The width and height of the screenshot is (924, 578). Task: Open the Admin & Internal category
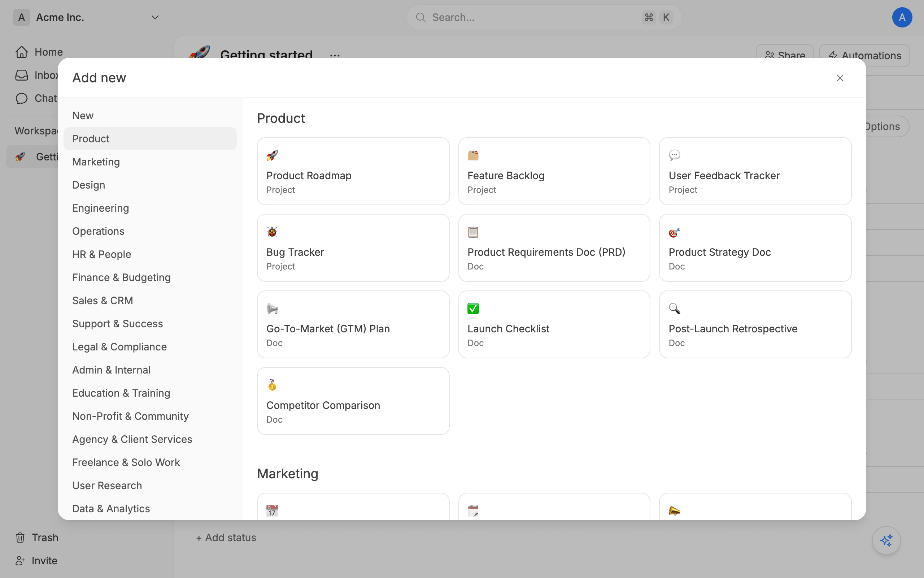[150, 370]
